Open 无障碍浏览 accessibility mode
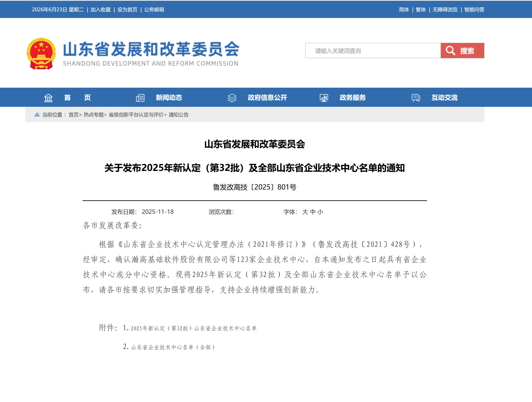This screenshot has width=532, height=402. [x=445, y=10]
